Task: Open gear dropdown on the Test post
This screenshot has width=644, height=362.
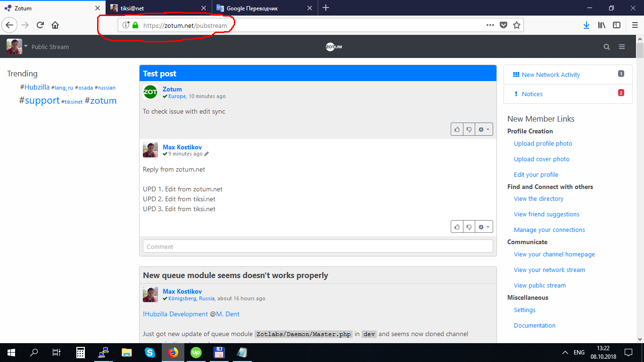Action: point(484,129)
